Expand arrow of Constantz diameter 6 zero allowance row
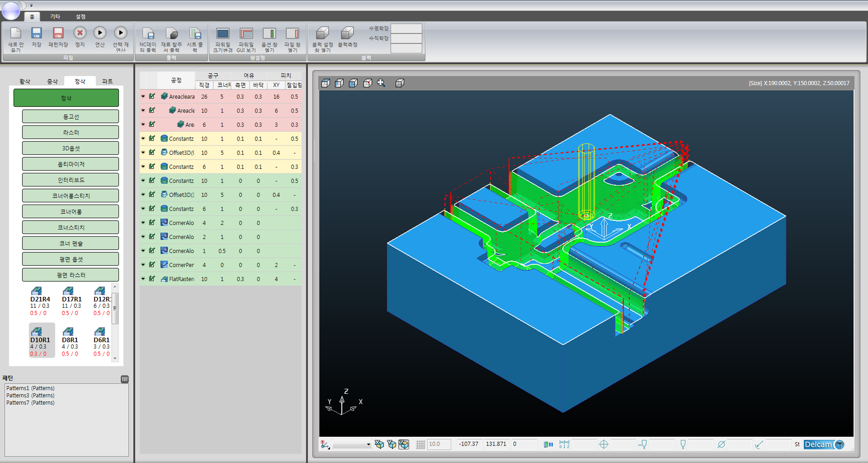 point(143,209)
